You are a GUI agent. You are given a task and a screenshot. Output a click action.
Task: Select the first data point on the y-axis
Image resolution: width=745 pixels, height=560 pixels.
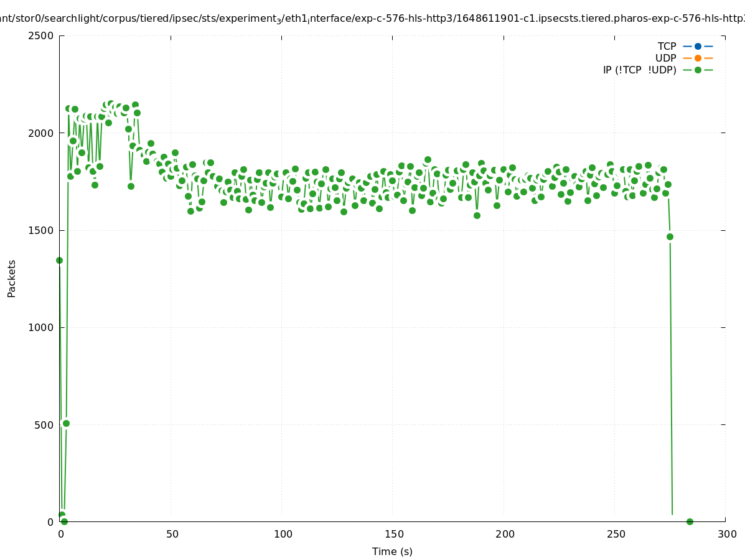[x=59, y=260]
